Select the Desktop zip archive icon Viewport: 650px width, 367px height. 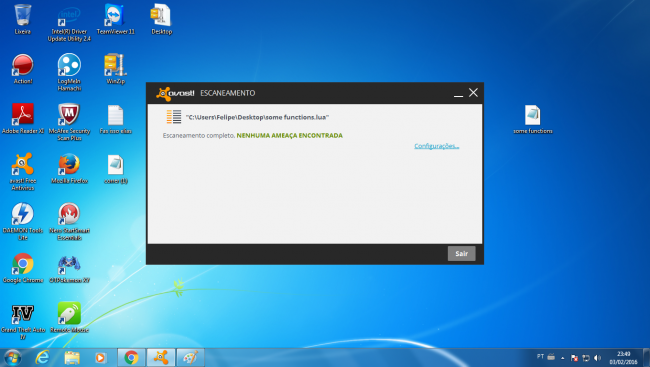[161, 19]
